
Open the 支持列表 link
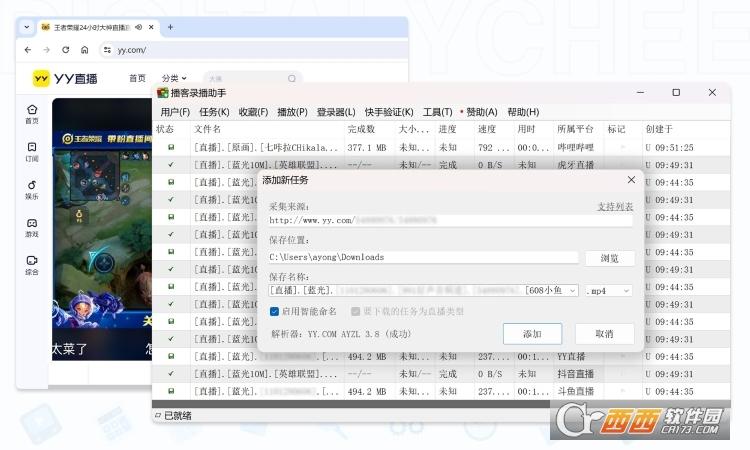coord(614,206)
